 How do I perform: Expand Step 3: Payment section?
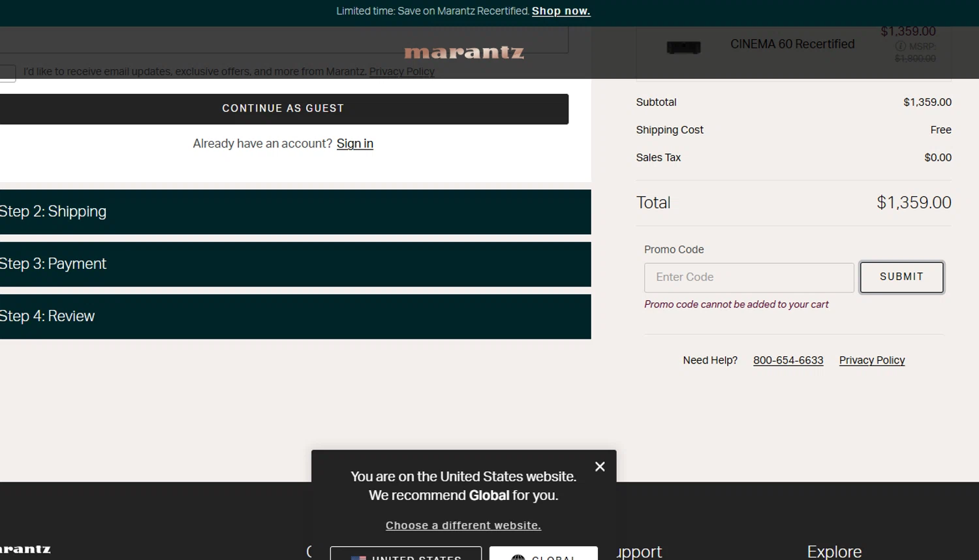(295, 264)
